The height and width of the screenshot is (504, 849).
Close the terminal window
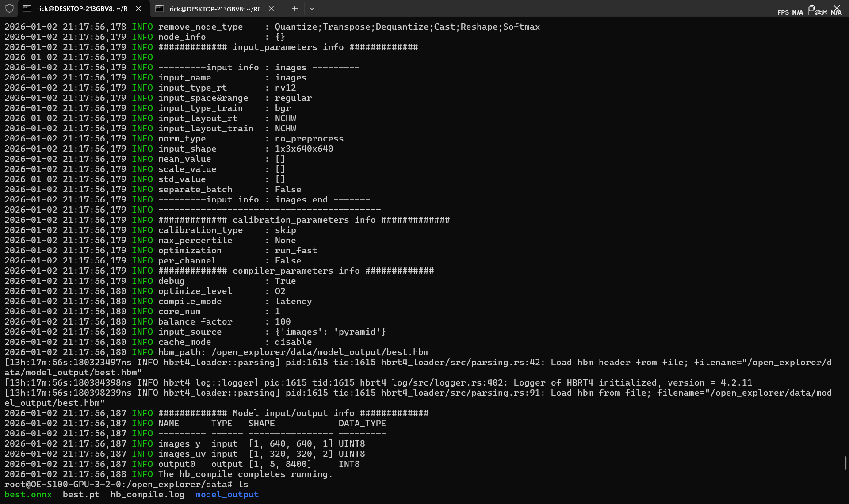click(x=837, y=7)
